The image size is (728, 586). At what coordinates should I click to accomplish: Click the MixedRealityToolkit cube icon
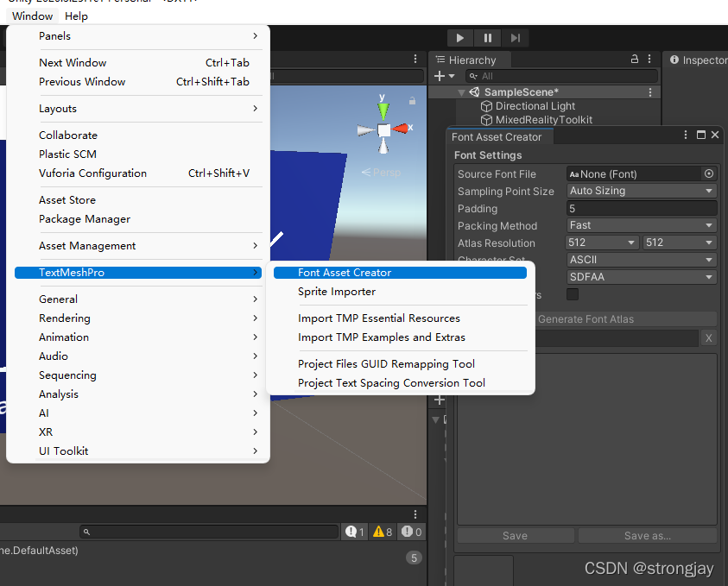486,120
